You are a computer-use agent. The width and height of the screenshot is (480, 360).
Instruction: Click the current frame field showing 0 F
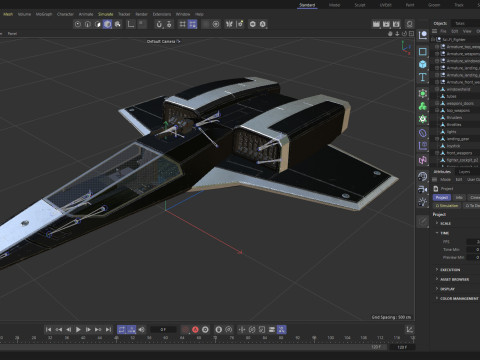(x=163, y=329)
